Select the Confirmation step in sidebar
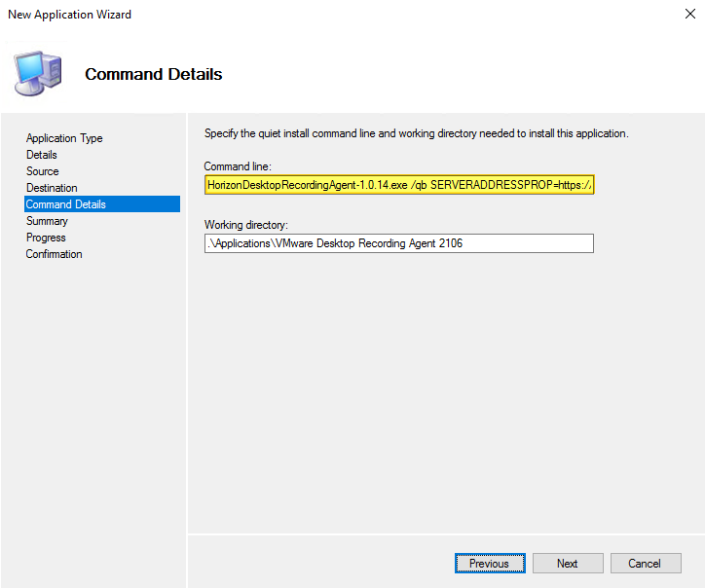 click(55, 254)
